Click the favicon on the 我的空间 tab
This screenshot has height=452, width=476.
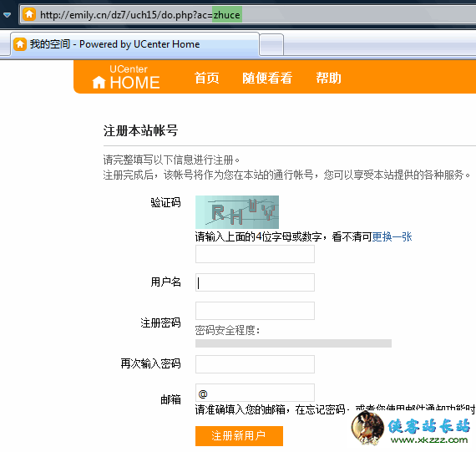[x=20, y=44]
